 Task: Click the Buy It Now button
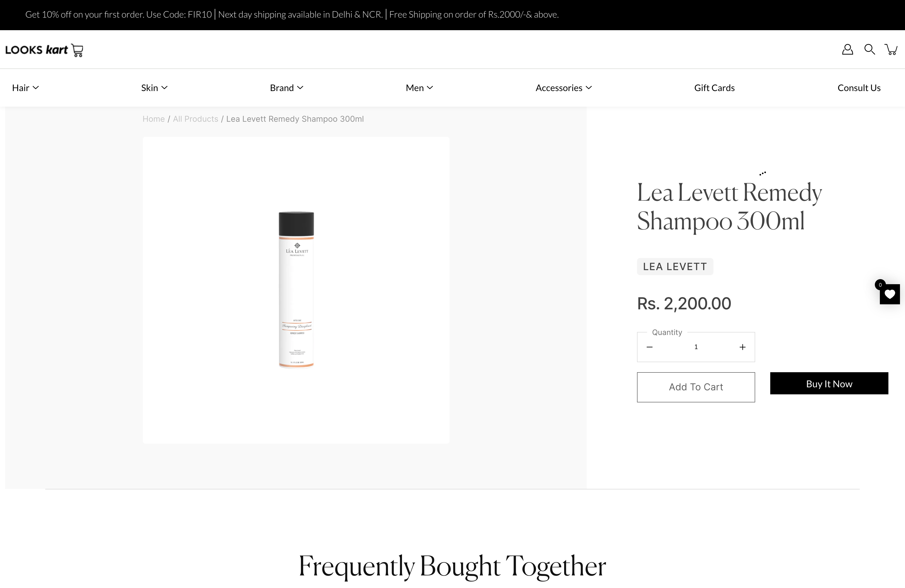pyautogui.click(x=829, y=383)
